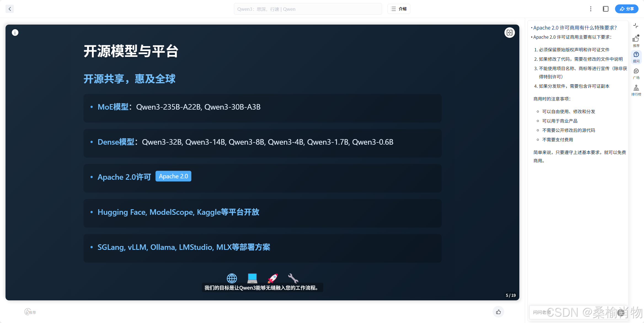Select the 提问 question sidebar tab

point(636,57)
